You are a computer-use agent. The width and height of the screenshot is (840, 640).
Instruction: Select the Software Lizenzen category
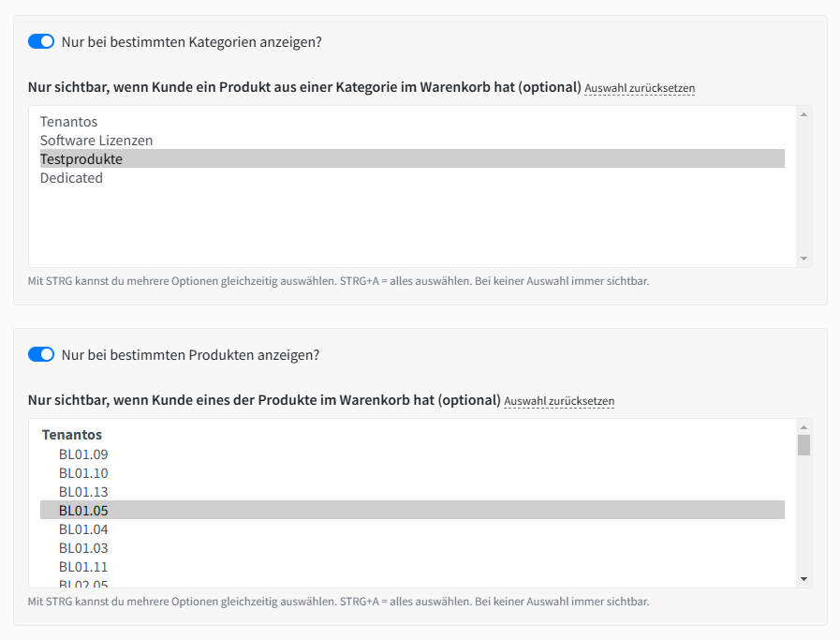(x=96, y=141)
